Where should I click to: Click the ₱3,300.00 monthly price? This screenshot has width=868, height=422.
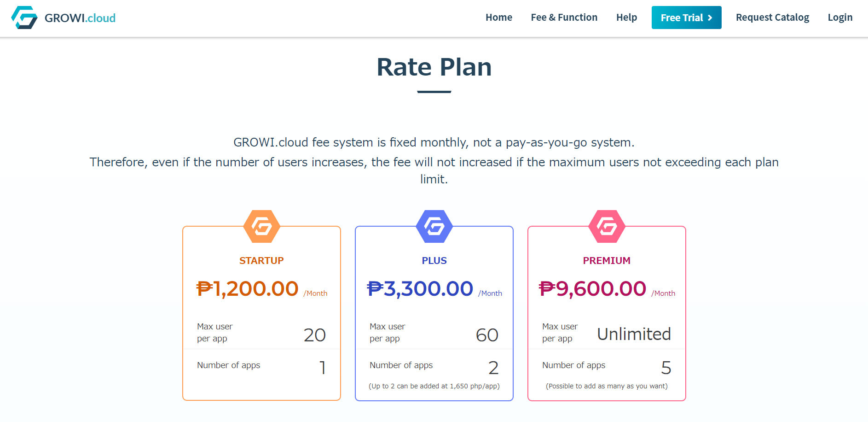(420, 289)
